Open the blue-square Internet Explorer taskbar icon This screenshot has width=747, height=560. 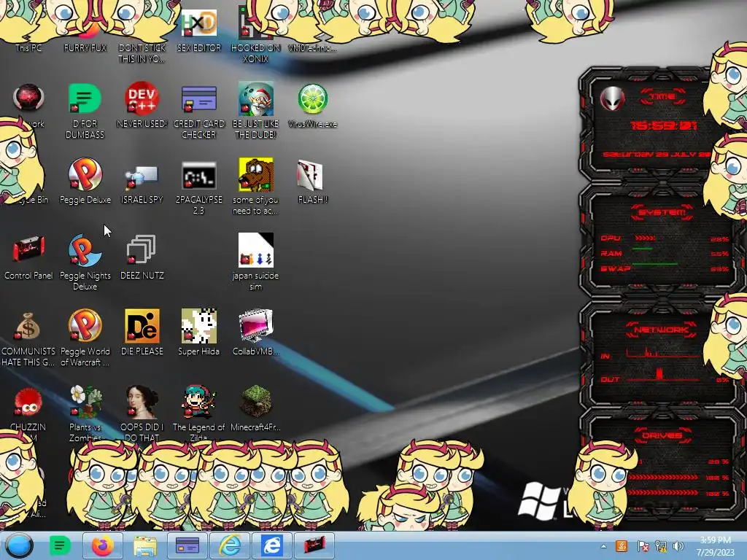tap(271, 545)
